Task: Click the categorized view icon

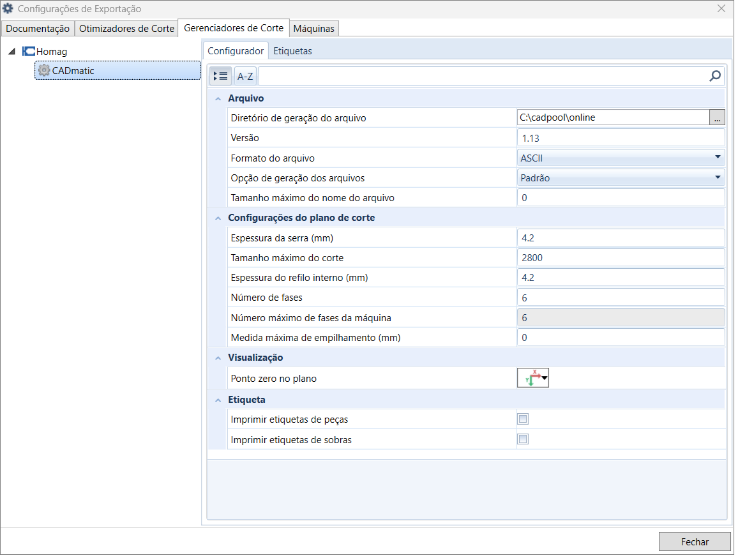Action: coord(221,77)
